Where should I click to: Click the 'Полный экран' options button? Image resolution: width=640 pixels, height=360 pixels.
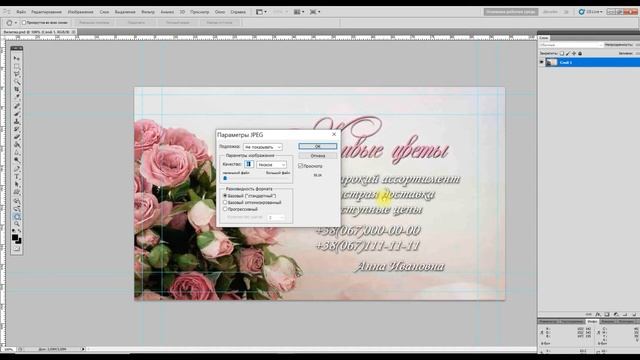tap(178, 23)
